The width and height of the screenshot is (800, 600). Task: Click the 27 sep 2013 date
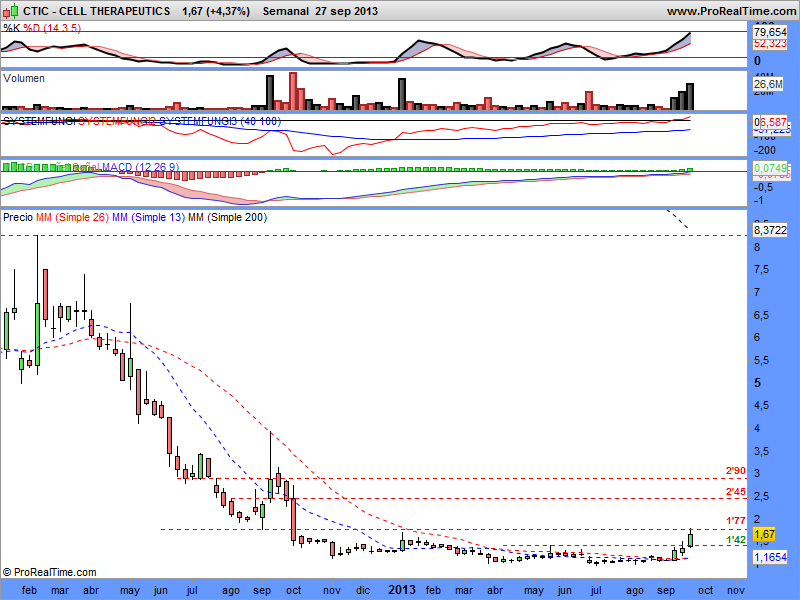(x=346, y=11)
